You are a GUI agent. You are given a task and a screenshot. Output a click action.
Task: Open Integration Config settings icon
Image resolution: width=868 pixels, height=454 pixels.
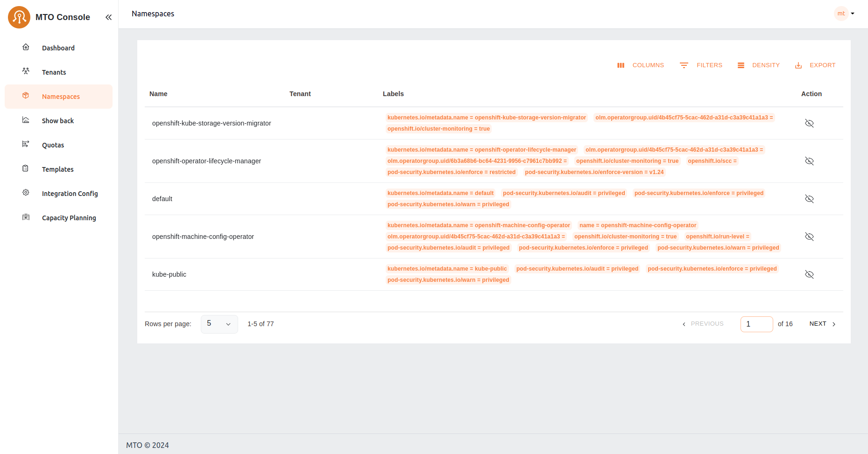pos(26,193)
